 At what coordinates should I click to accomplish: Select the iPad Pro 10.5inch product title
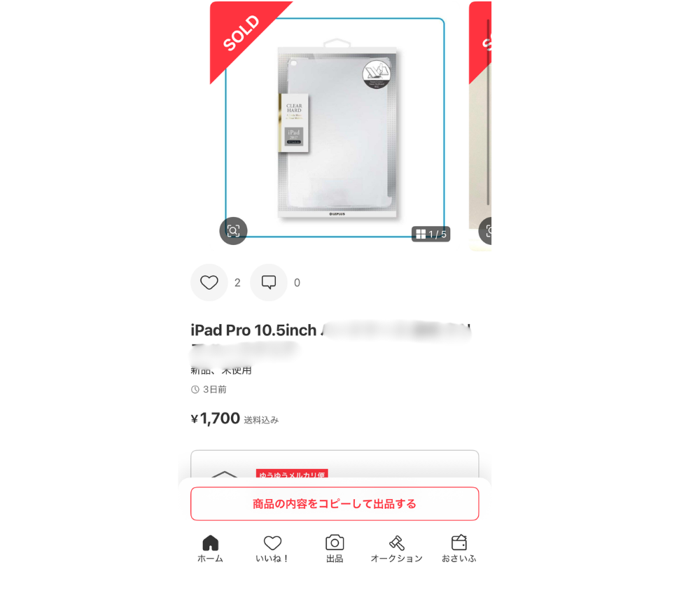[253, 330]
